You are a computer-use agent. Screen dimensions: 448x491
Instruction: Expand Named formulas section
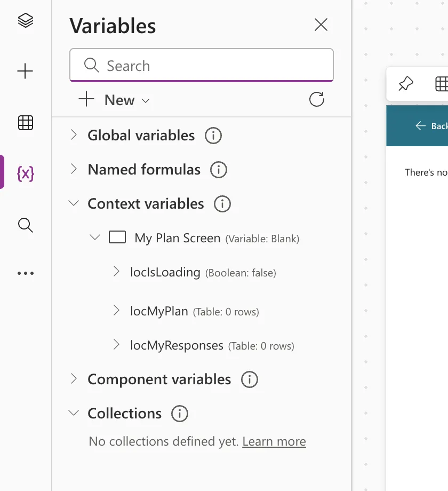click(74, 169)
